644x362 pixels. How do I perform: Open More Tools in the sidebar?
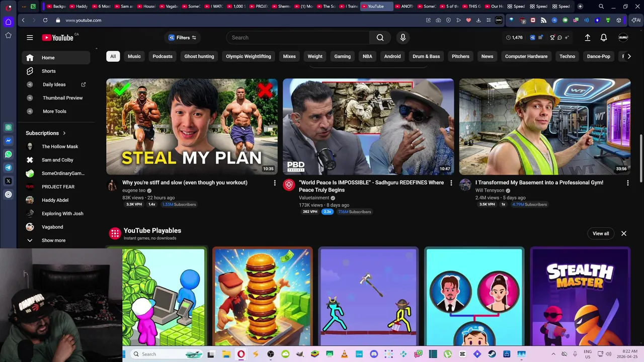click(x=56, y=111)
